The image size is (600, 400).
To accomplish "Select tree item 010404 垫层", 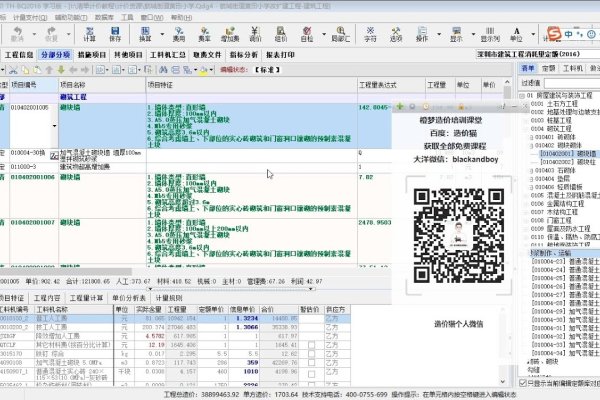I will coord(552,178).
